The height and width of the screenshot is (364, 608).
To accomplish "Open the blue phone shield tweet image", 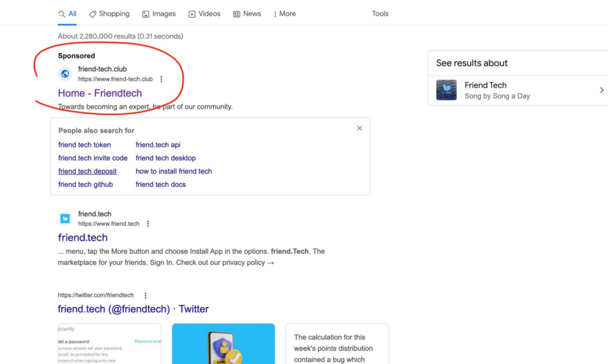I will pyautogui.click(x=223, y=344).
